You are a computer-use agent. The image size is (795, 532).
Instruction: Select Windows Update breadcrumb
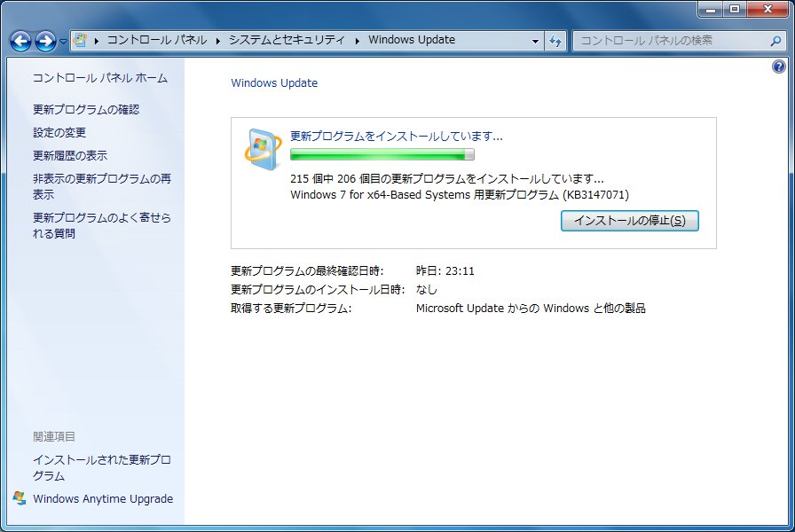412,40
